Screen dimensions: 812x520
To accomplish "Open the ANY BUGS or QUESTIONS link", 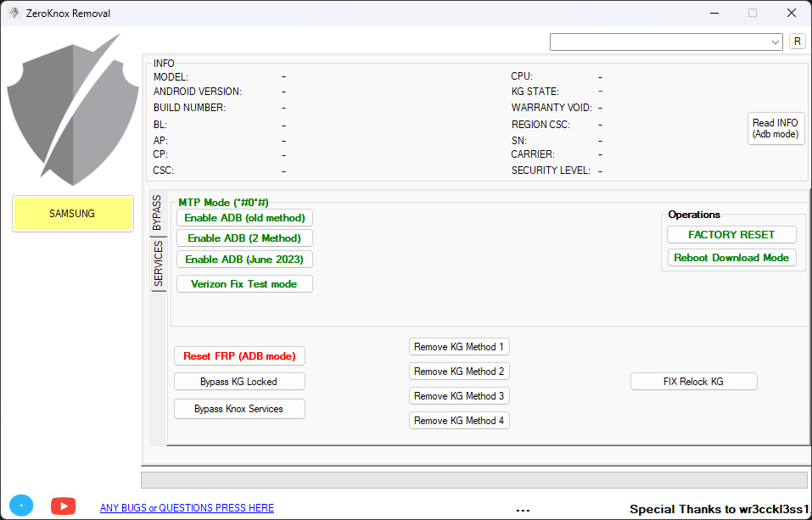I will coord(187,507).
